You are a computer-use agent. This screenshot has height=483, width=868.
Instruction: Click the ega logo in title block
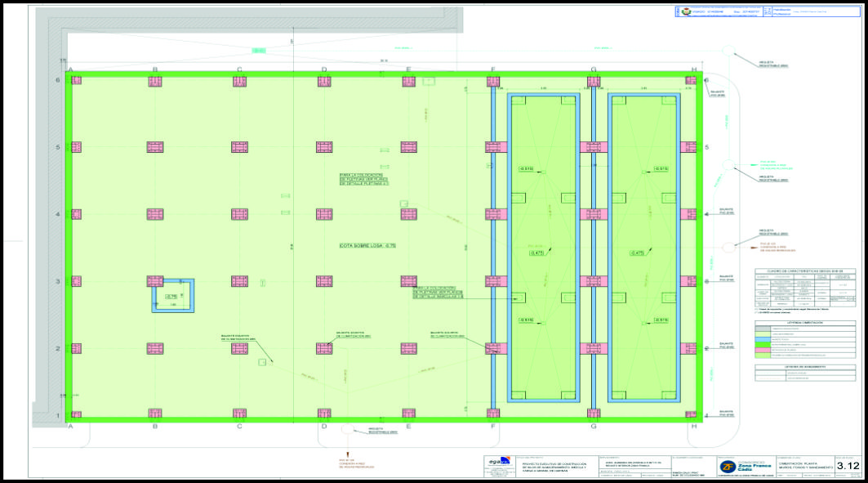click(496, 463)
